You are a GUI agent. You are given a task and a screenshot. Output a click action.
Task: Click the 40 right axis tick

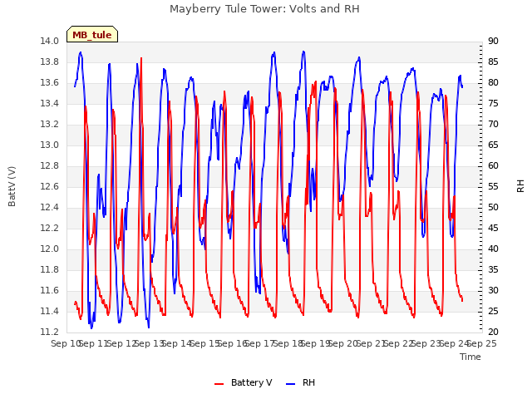coord(493,249)
